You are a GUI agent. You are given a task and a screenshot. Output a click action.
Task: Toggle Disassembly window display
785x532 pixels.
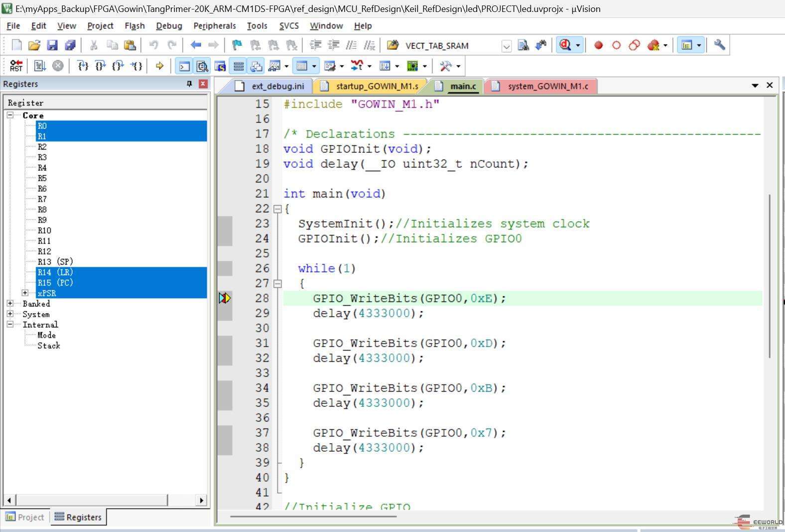click(202, 66)
